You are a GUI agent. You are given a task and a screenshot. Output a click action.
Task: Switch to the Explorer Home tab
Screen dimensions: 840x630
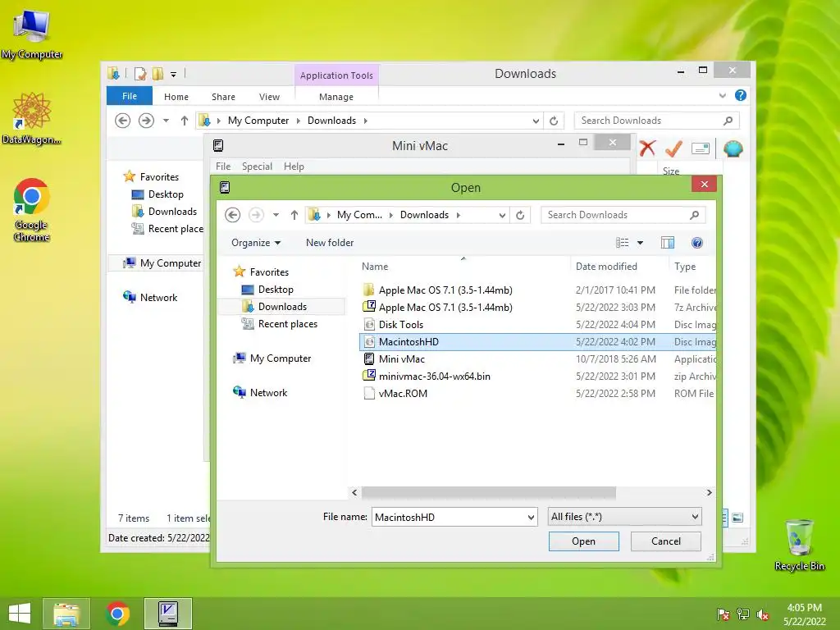176,97
